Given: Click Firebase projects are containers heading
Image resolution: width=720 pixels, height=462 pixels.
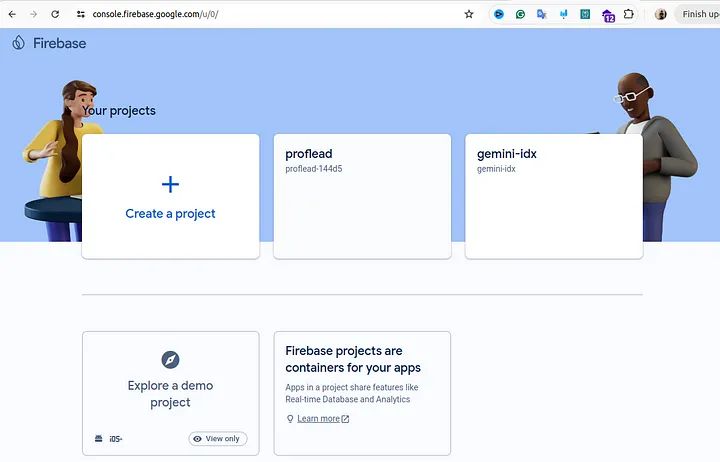Looking at the screenshot, I should click(353, 359).
